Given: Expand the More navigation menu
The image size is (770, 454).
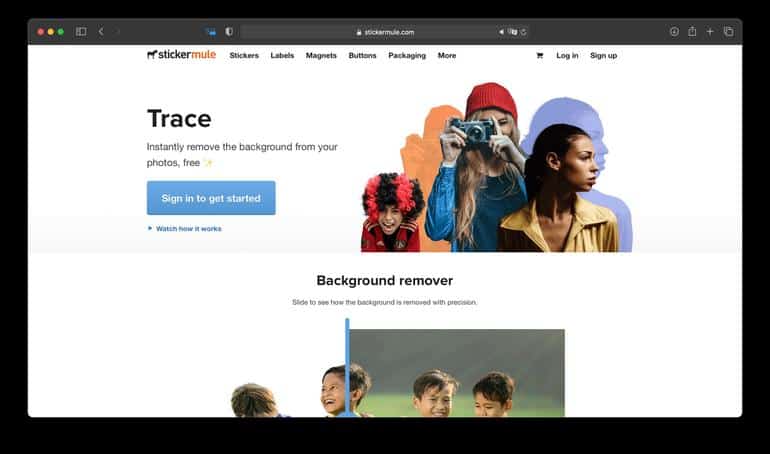Looking at the screenshot, I should pos(446,56).
